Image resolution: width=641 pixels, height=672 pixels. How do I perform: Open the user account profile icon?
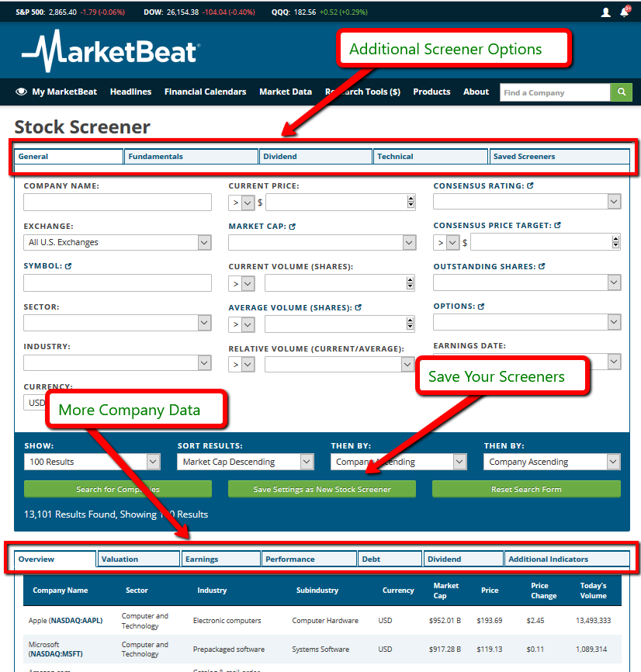[x=605, y=12]
